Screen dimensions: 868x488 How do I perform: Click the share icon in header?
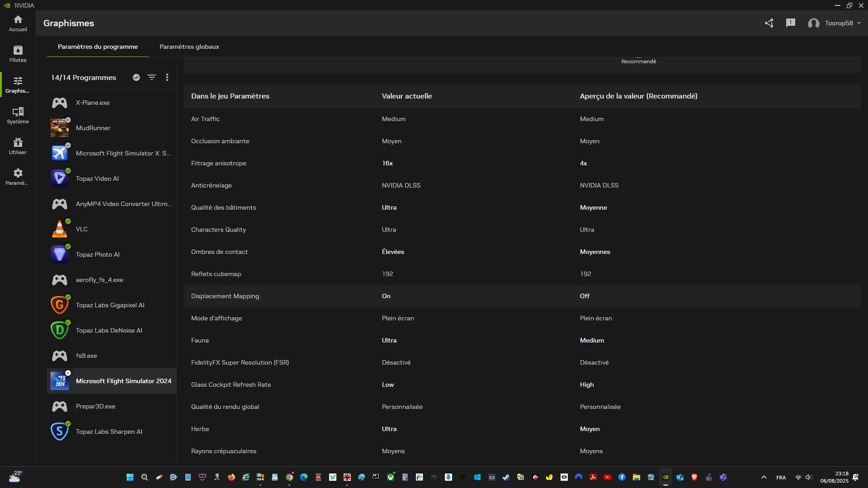coord(769,23)
